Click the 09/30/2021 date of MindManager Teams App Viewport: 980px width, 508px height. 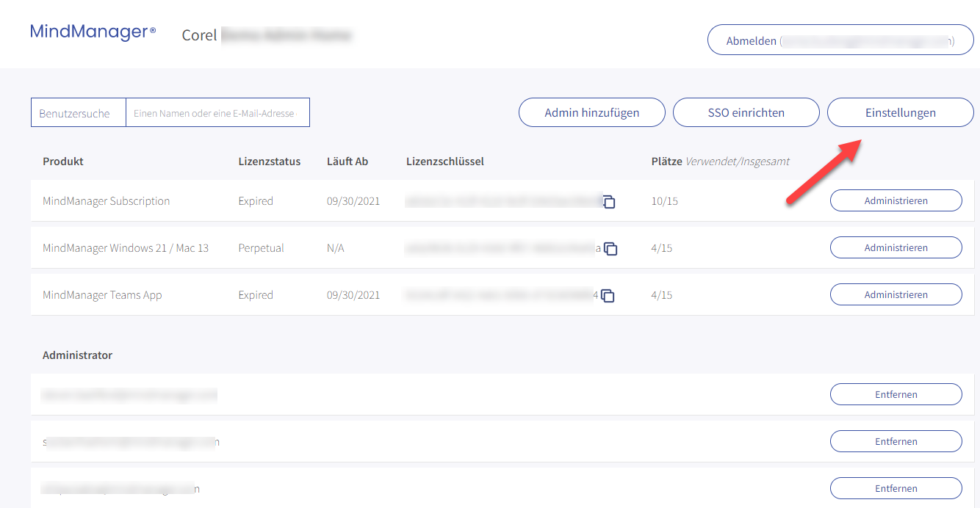(353, 295)
